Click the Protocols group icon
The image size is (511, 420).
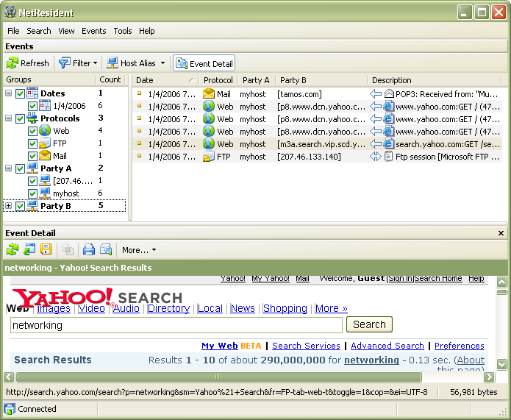point(32,118)
